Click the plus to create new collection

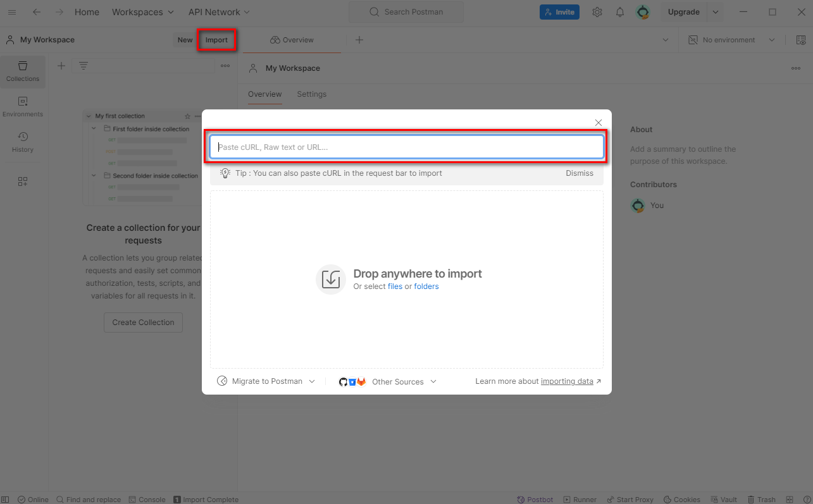point(61,66)
